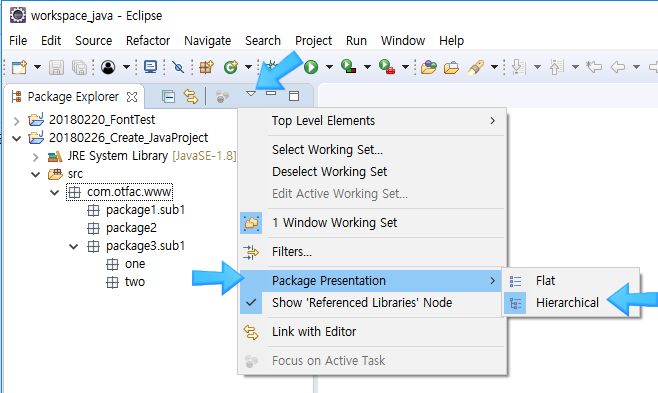Open the console monitor toolbar icon

click(x=150, y=67)
